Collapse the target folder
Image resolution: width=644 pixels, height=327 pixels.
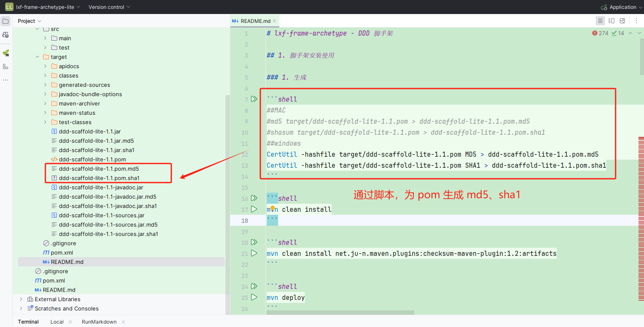37,57
